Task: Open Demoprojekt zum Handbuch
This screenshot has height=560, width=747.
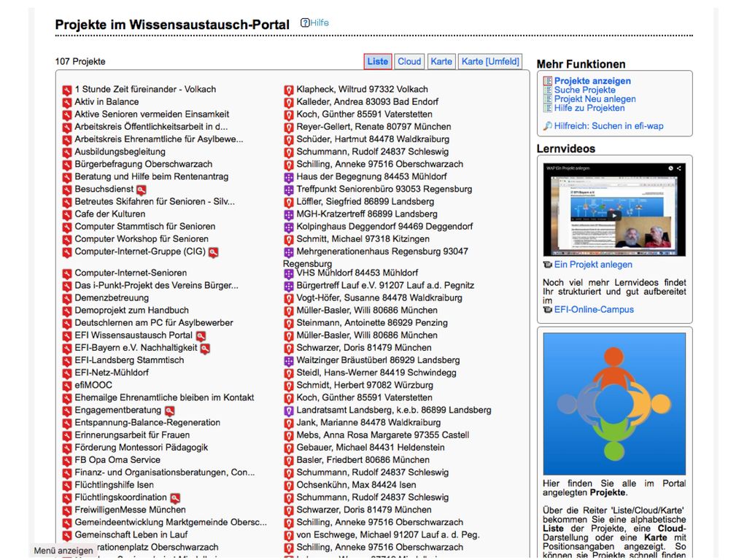Action: 131,311
